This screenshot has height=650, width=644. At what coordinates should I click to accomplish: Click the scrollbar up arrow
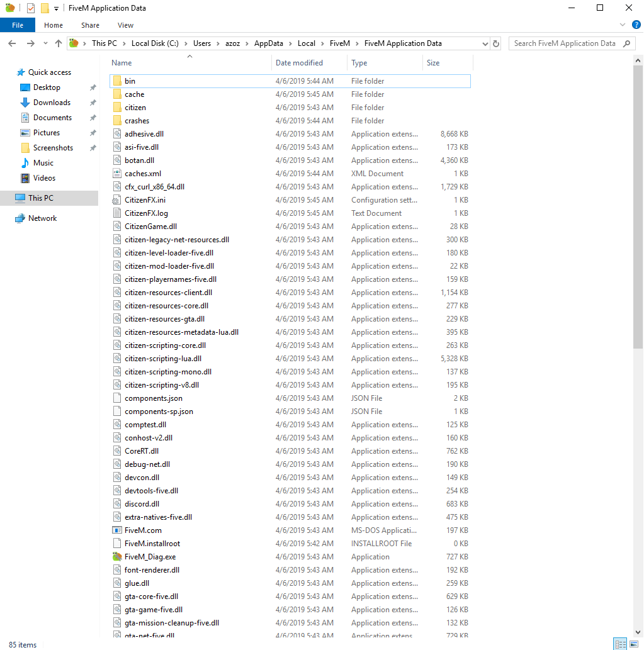(638, 60)
